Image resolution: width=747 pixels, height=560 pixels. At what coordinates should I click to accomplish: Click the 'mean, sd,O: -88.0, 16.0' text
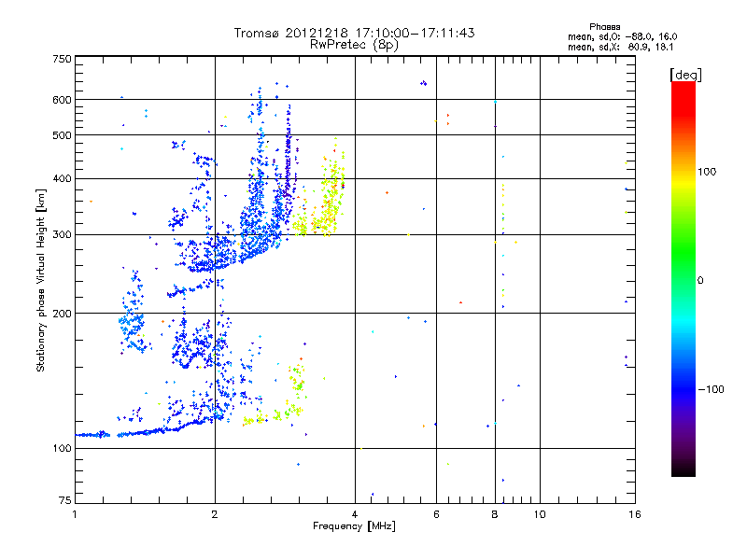tap(622, 36)
